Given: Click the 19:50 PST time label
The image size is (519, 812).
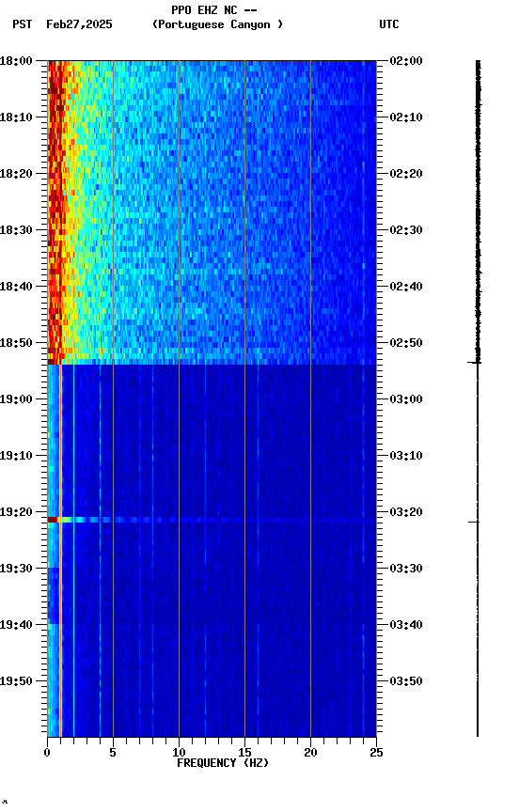Looking at the screenshot, I should (x=16, y=681).
